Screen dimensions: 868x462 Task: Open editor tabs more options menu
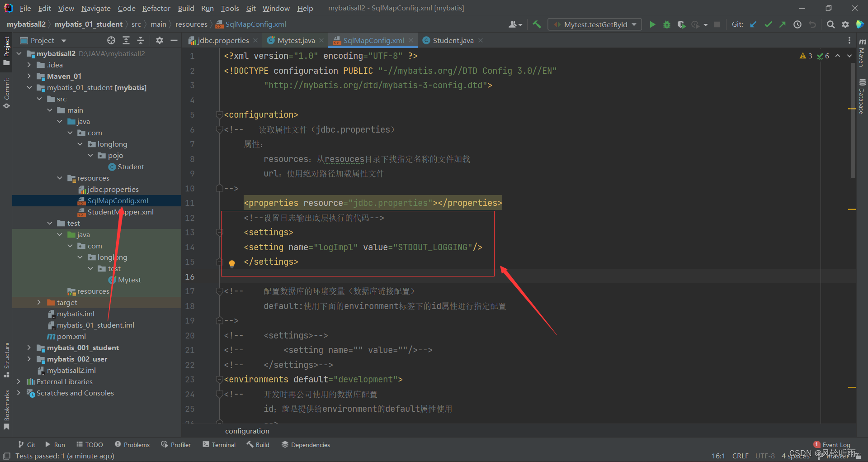[x=849, y=40]
